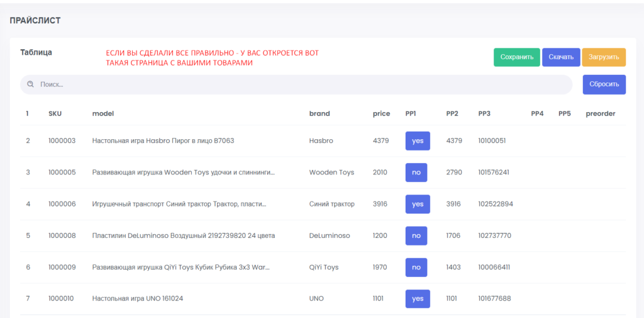Viewport: 644px width, 318px height.
Task: Click the search magnifier icon
Action: 30,84
